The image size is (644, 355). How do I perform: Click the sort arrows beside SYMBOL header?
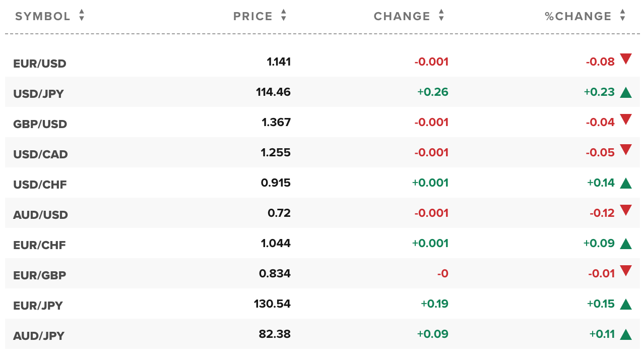tap(82, 16)
